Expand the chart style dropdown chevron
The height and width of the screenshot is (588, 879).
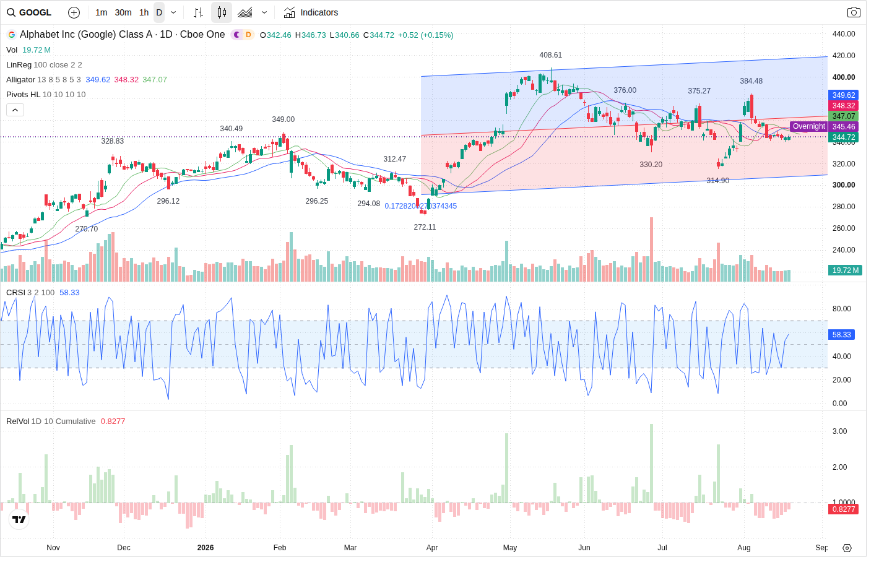click(264, 12)
